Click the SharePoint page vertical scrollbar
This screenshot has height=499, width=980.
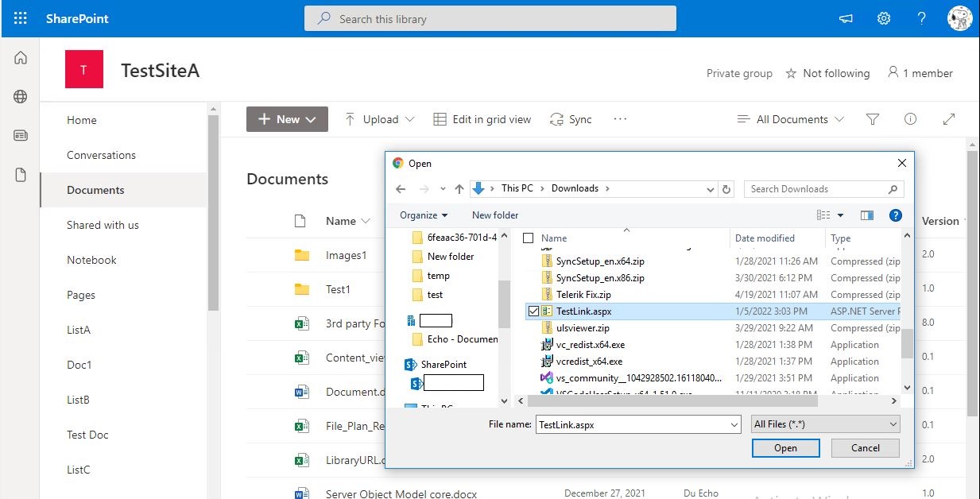click(x=973, y=282)
